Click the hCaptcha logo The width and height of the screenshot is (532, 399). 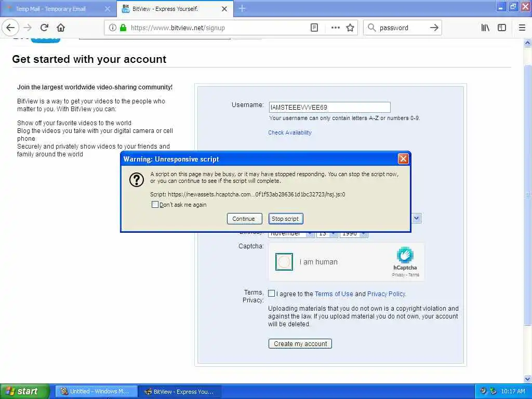(x=405, y=255)
